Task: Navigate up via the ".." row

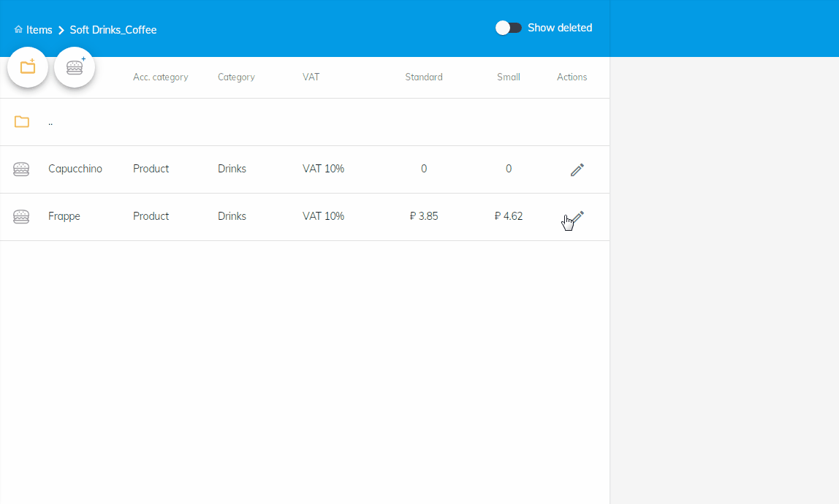Action: (x=50, y=123)
